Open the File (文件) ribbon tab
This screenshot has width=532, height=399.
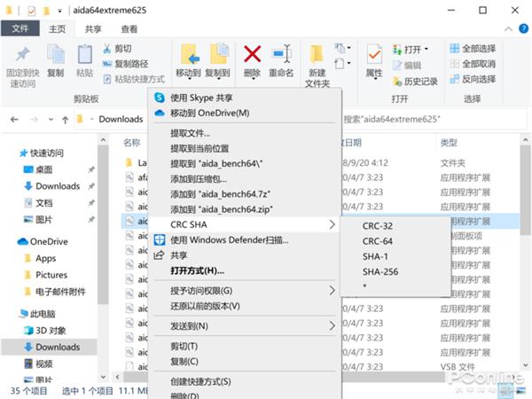click(x=20, y=29)
